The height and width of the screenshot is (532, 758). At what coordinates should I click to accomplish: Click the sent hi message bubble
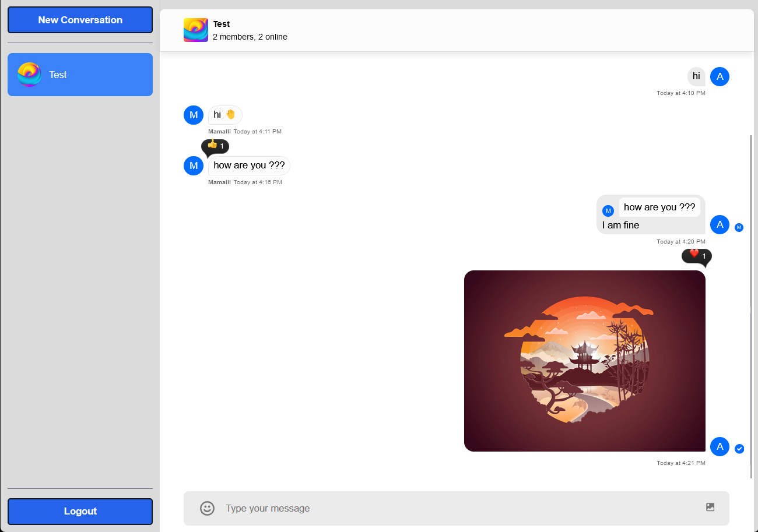point(696,76)
